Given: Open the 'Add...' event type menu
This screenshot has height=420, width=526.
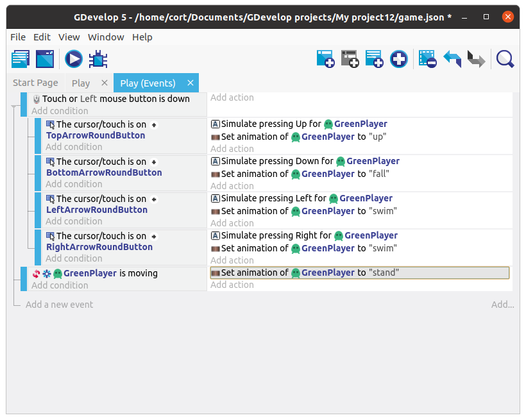Looking at the screenshot, I should pos(502,305).
